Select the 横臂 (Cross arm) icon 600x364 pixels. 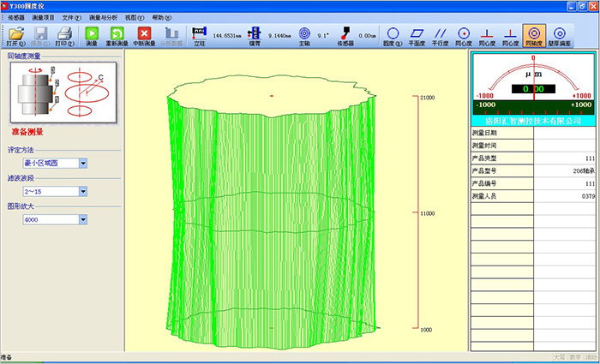253,34
